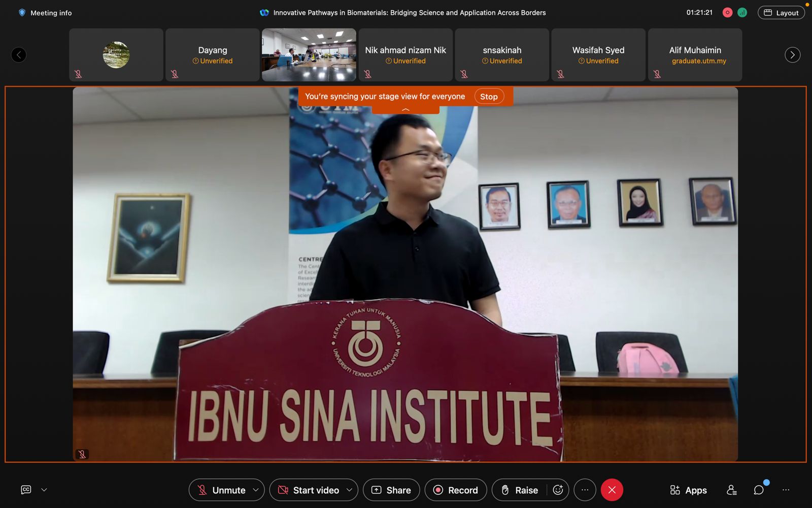Go to previous participants with left arrow
The width and height of the screenshot is (812, 508).
19,55
